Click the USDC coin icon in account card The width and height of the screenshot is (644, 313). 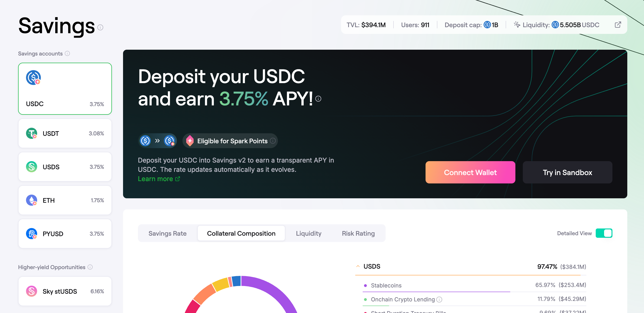pyautogui.click(x=33, y=78)
